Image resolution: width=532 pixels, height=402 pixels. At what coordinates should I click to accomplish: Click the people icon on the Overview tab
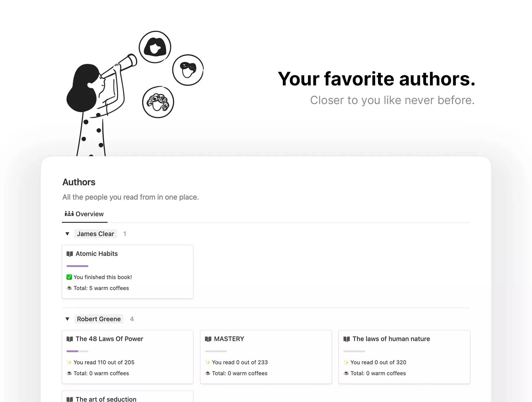point(69,214)
